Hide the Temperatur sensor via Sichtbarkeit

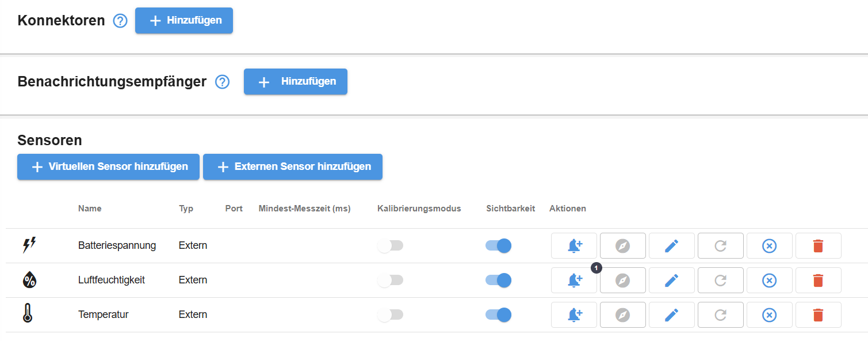[x=498, y=315]
